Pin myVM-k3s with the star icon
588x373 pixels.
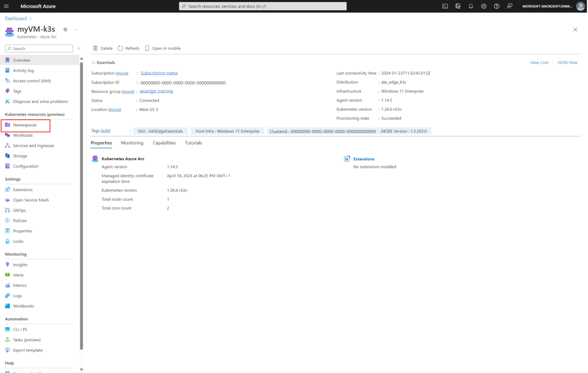65,29
